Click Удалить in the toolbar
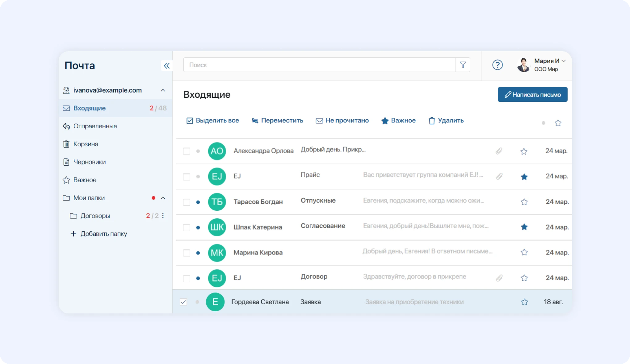 (x=446, y=121)
